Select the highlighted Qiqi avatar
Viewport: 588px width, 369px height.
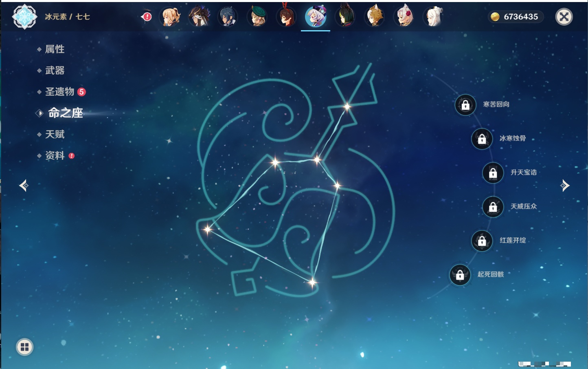(316, 17)
